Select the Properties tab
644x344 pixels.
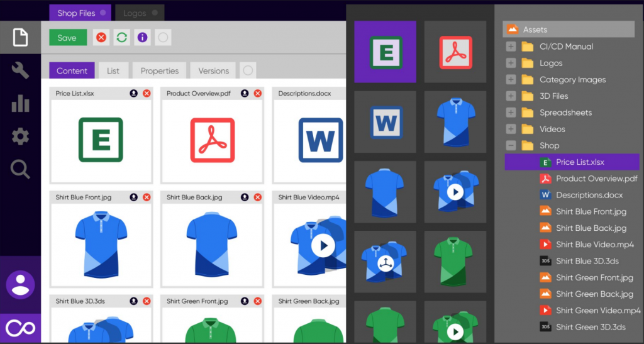point(159,70)
